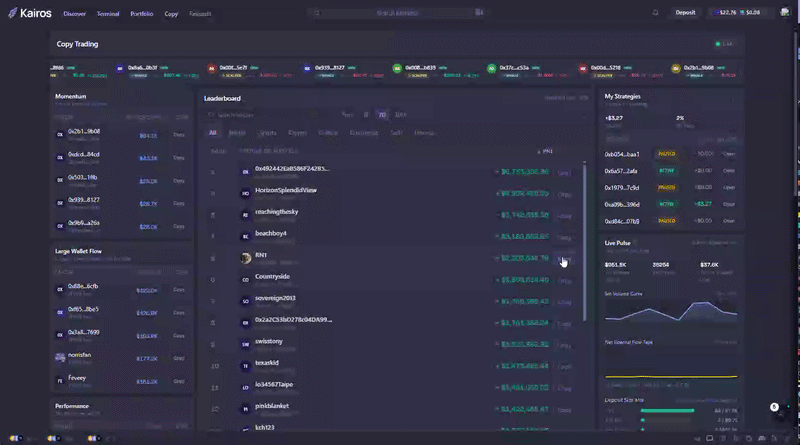Click the CO avatar of Countryside

pyautogui.click(x=245, y=280)
